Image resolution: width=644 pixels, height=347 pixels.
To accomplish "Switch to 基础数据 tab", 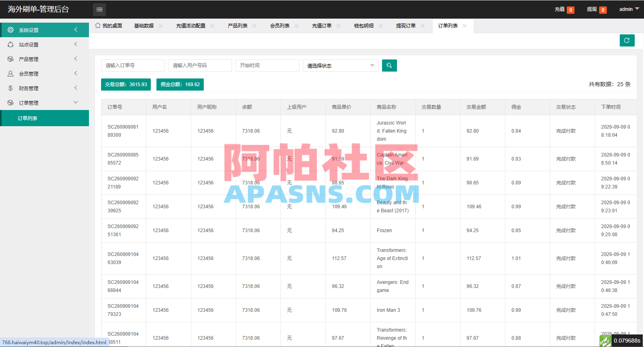I will click(x=144, y=25).
